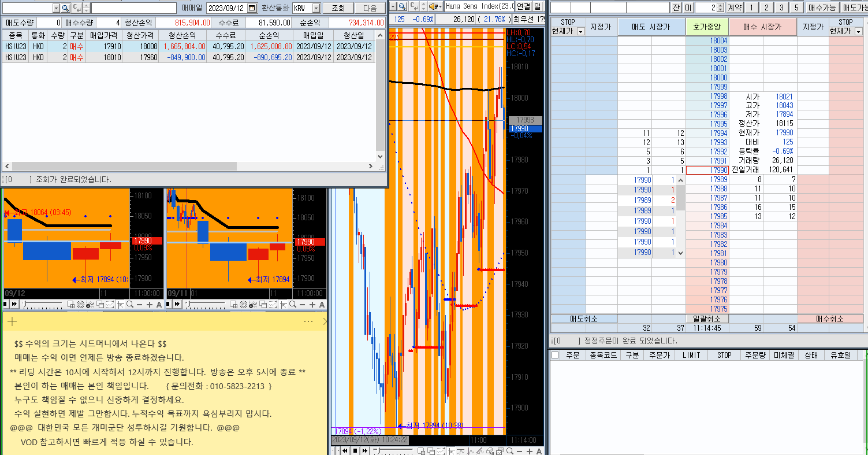Screen dimensions: 868x455
Task: Open the account dropdown in the trade history toolbar
Action: point(56,8)
